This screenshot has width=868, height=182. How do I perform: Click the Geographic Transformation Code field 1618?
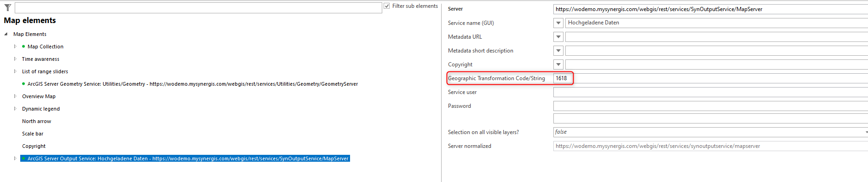click(711, 78)
